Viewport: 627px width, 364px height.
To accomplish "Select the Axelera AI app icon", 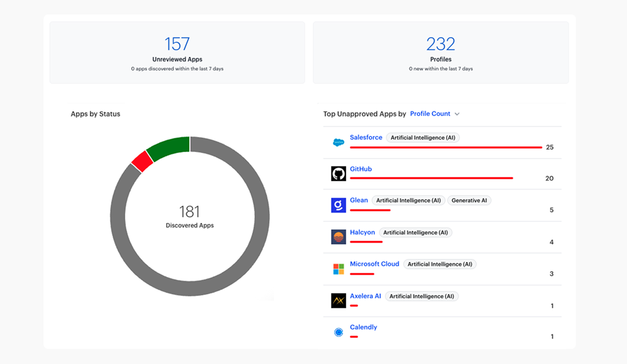I will (x=338, y=300).
